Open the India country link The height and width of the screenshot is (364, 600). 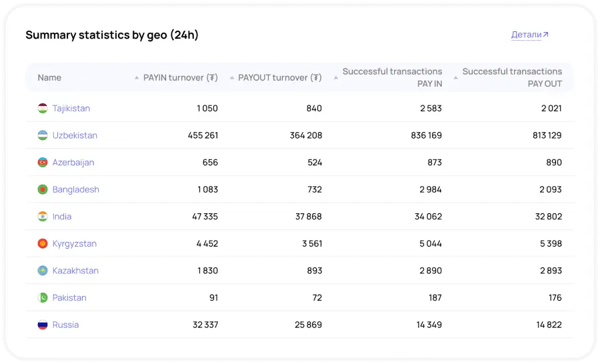[x=62, y=217]
